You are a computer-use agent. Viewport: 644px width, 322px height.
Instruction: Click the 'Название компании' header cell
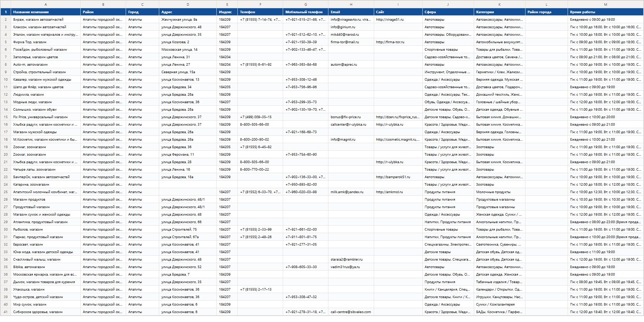(46, 12)
